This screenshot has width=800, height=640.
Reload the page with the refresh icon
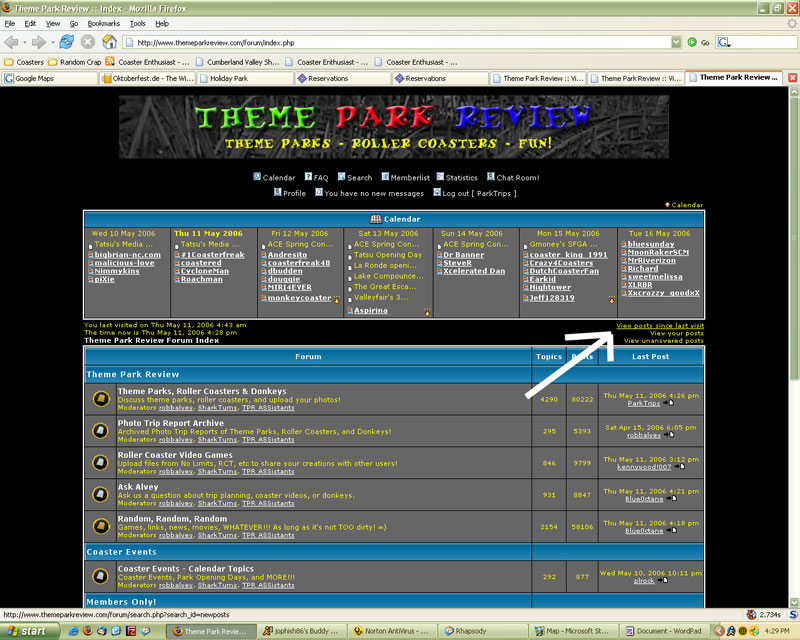[x=66, y=42]
